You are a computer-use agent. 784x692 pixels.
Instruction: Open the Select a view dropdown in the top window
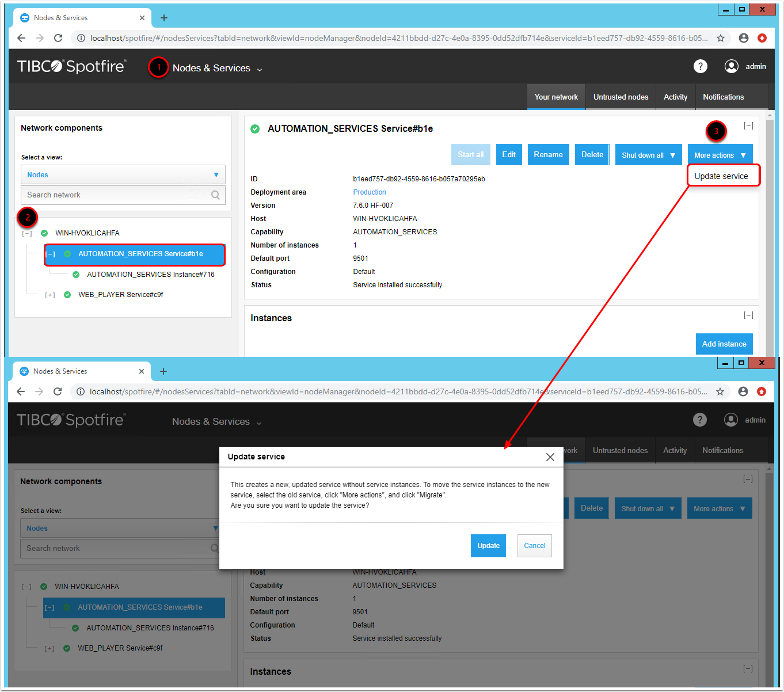pyautogui.click(x=123, y=175)
